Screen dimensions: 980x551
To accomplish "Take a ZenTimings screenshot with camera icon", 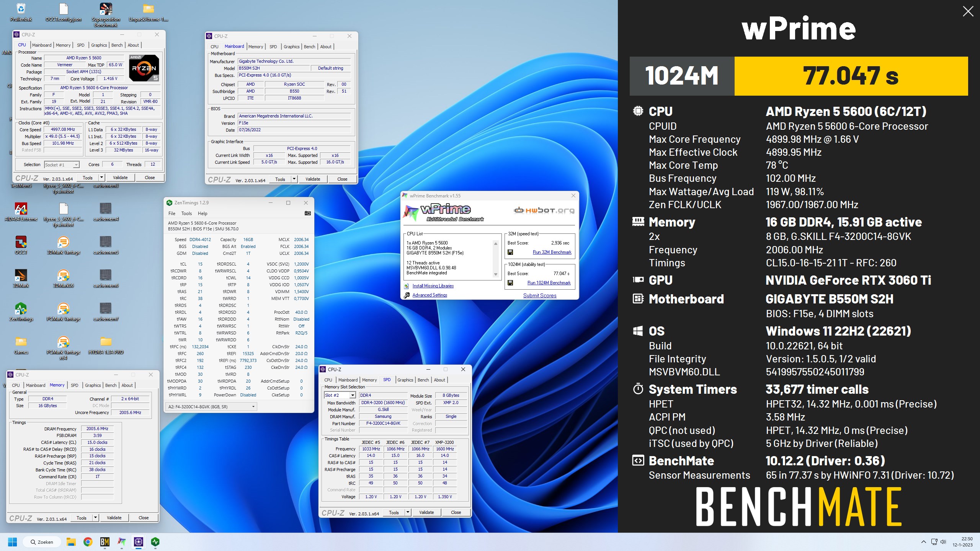I will [x=307, y=214].
